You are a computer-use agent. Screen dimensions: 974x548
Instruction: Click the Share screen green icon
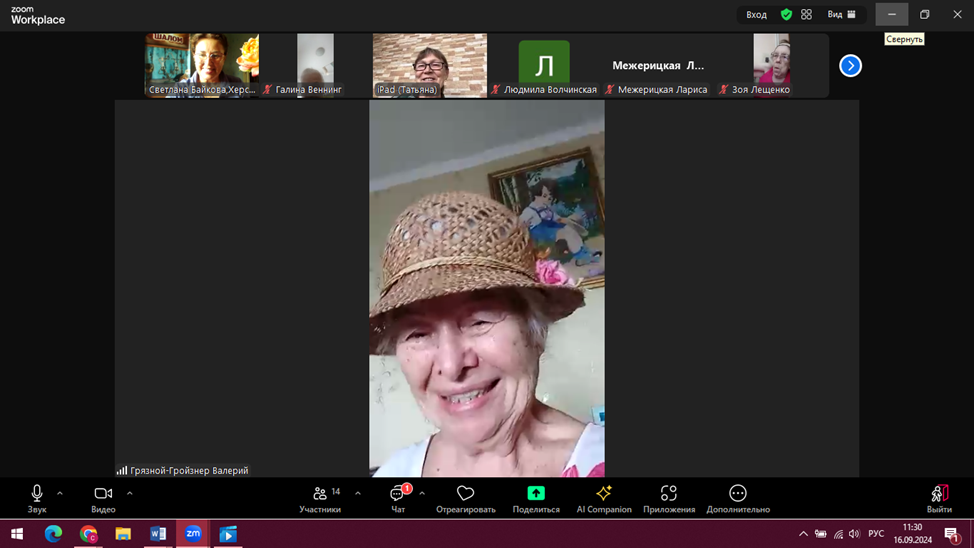536,493
